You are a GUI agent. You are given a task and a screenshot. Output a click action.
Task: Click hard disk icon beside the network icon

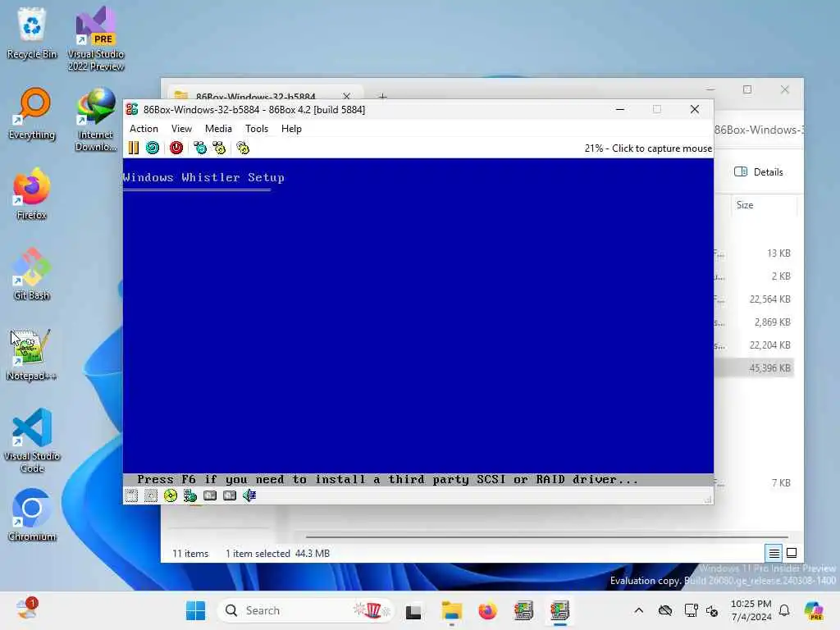pos(210,495)
